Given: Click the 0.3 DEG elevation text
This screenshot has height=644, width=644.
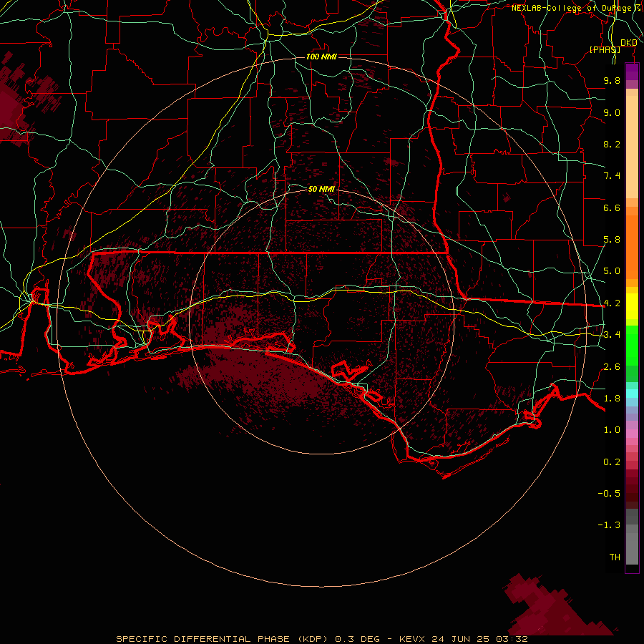Looking at the screenshot, I should tap(357, 639).
